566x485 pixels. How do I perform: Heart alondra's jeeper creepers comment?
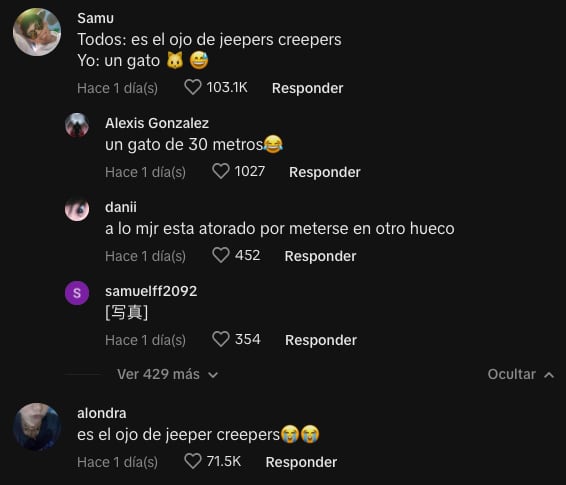coord(193,461)
